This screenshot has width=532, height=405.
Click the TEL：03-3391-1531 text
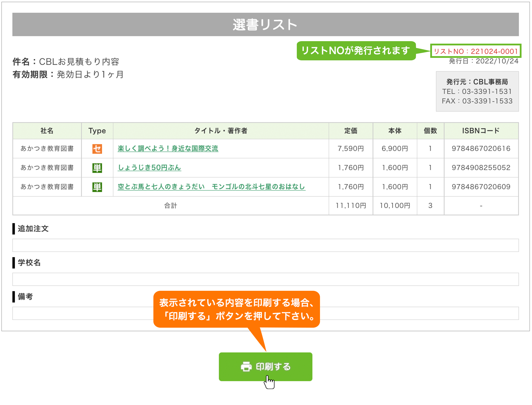coord(477,92)
